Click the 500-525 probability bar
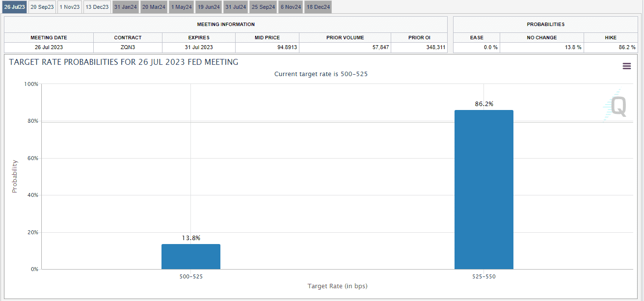Image resolution: width=644 pixels, height=301 pixels. (191, 256)
